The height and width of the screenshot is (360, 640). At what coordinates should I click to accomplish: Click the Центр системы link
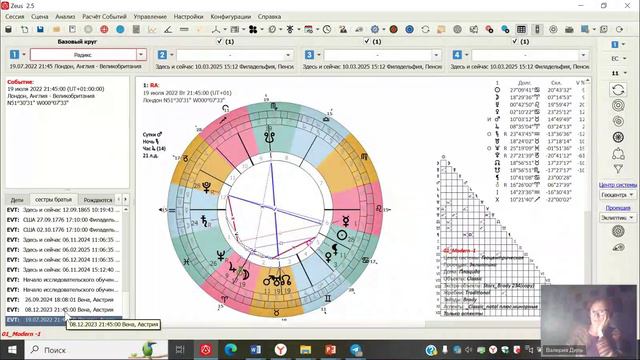coord(618,185)
